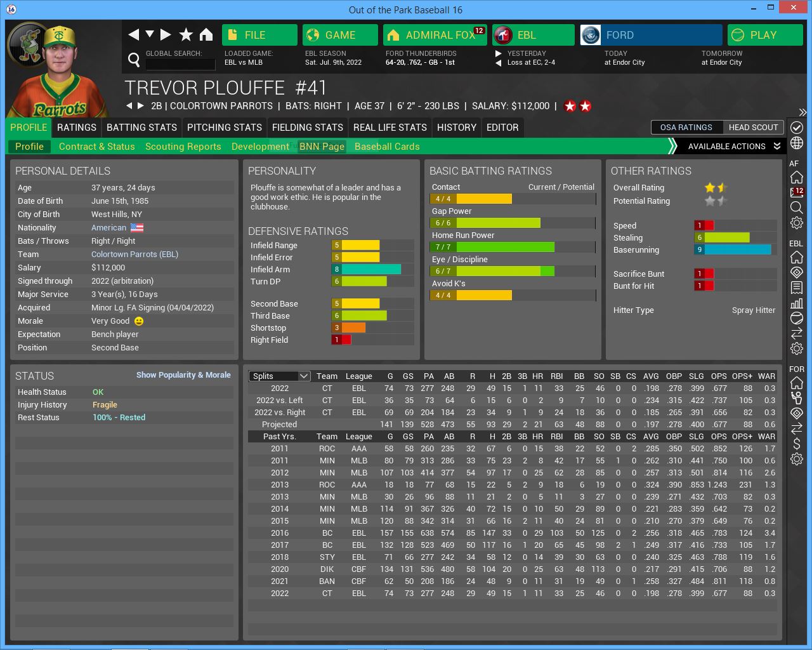Toggle Show Popularity & Morale
This screenshot has height=650, width=812.
point(183,375)
